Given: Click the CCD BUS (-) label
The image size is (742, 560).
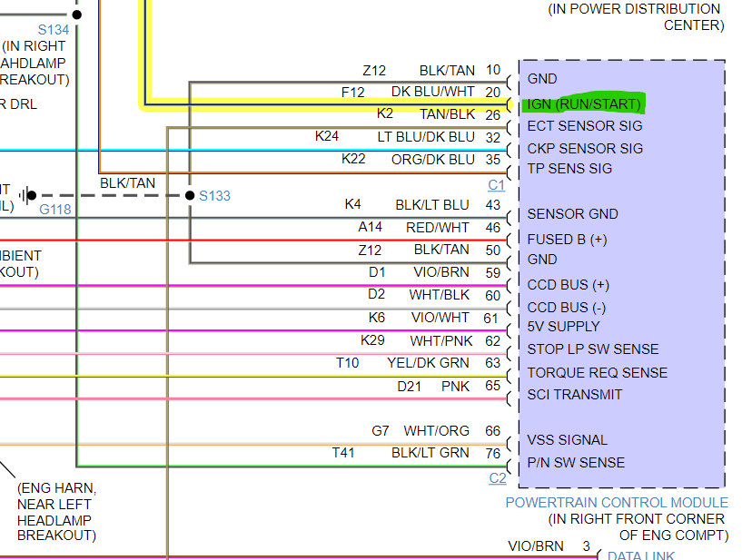Looking at the screenshot, I should 567,308.
